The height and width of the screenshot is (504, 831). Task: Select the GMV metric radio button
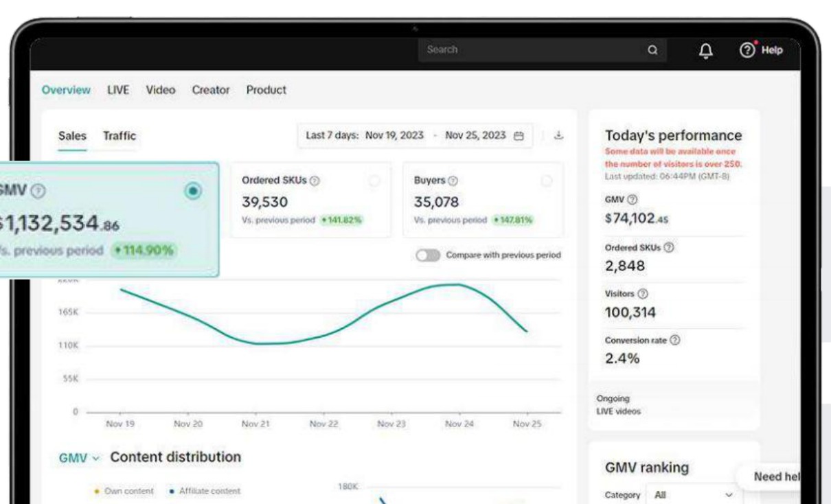[x=194, y=190]
